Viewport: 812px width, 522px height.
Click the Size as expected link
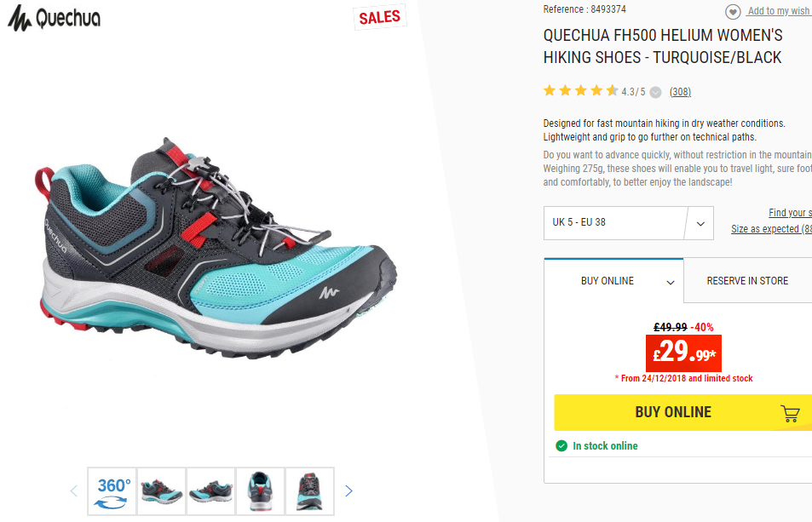(772, 229)
